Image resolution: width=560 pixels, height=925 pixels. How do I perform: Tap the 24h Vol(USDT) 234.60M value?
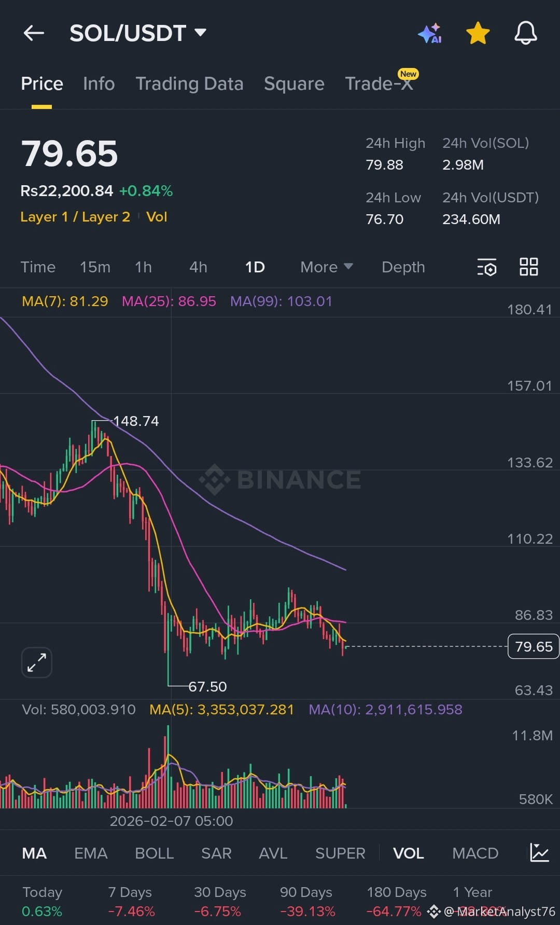click(x=471, y=219)
